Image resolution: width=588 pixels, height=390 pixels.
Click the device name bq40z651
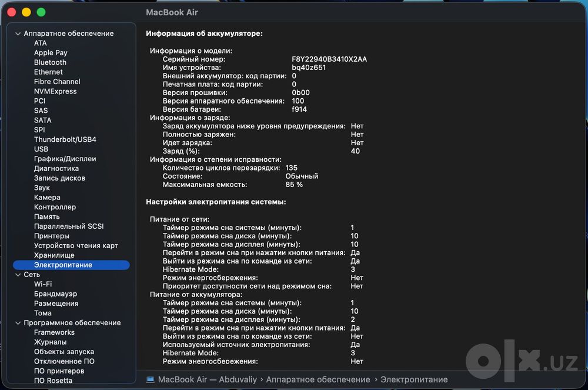pyautogui.click(x=309, y=68)
